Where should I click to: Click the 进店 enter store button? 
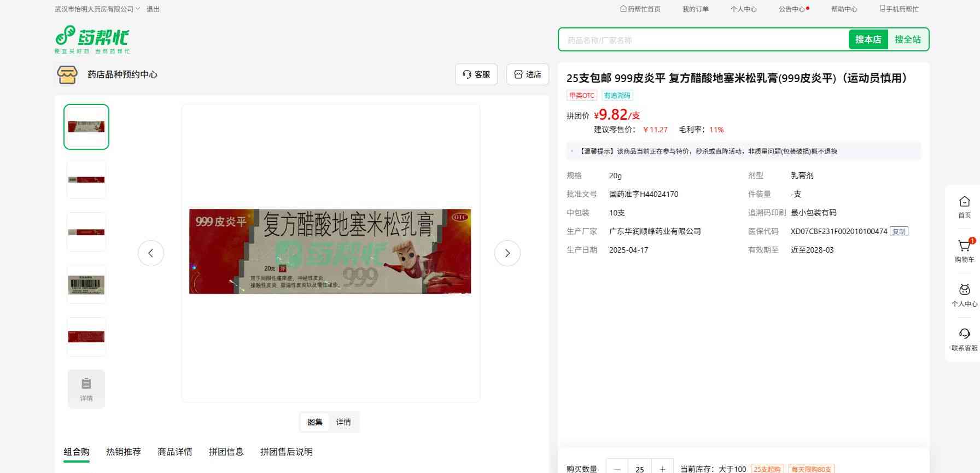point(528,74)
